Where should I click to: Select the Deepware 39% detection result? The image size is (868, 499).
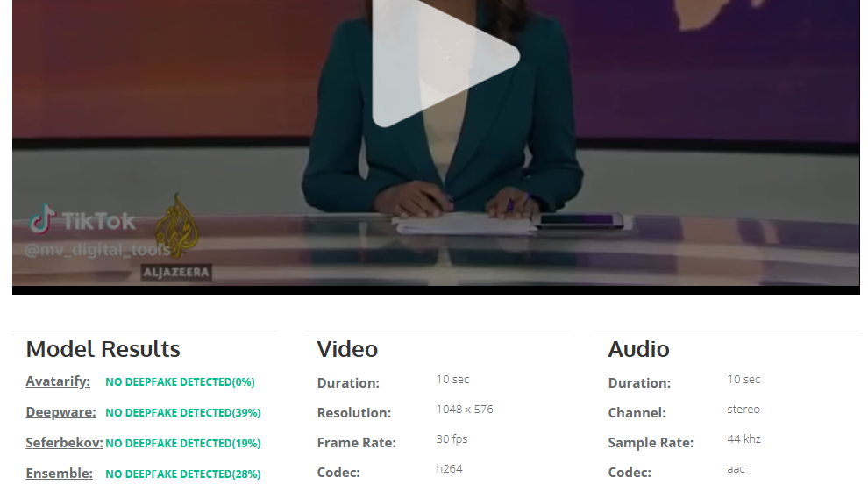coord(182,413)
